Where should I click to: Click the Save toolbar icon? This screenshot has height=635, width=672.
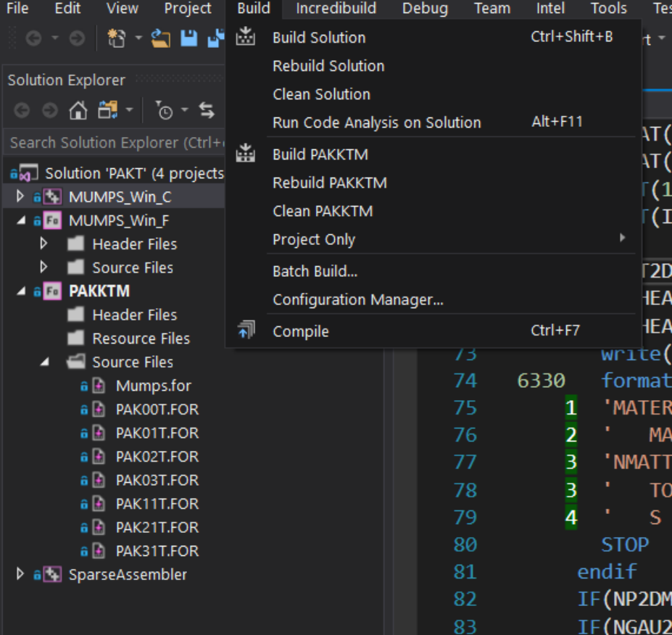click(188, 38)
